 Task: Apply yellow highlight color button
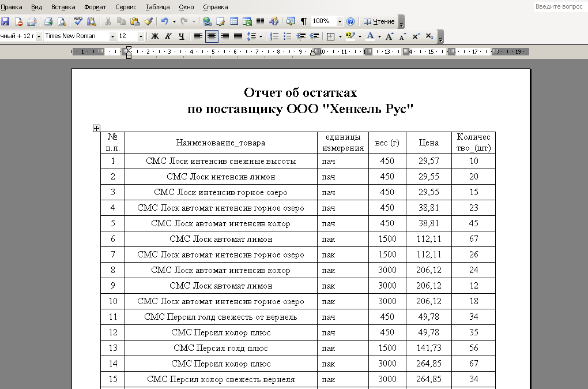click(350, 36)
